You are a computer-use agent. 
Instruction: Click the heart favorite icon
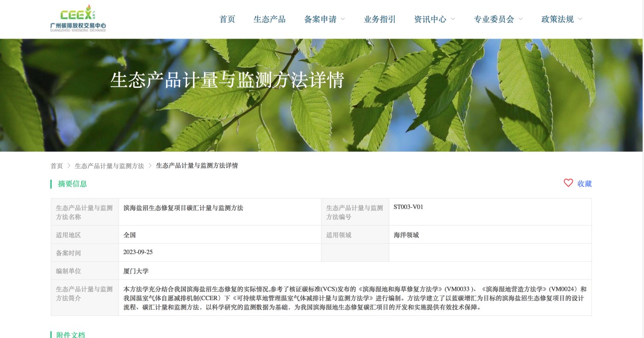click(568, 183)
